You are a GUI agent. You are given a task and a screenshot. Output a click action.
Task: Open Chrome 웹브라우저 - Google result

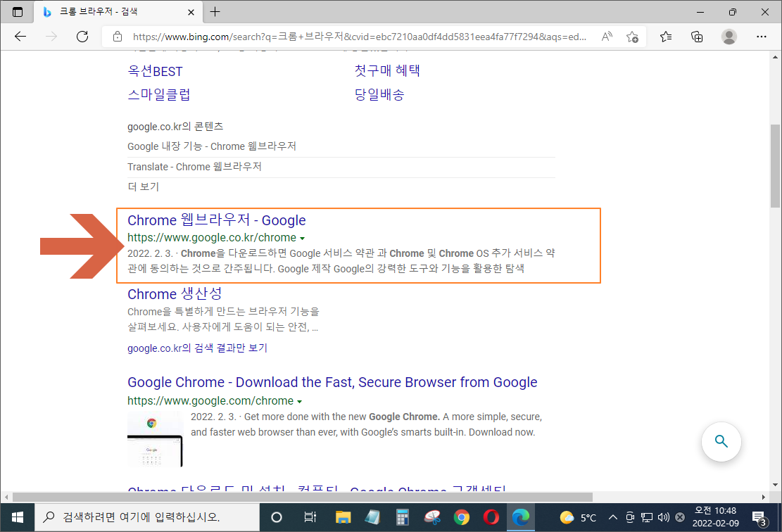pyautogui.click(x=217, y=220)
